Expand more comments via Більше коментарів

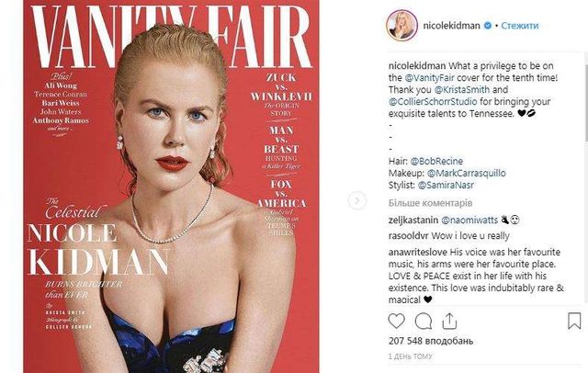click(x=430, y=203)
